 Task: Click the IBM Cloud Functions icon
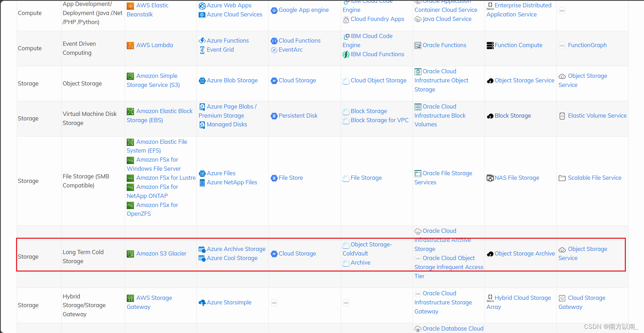click(x=346, y=54)
